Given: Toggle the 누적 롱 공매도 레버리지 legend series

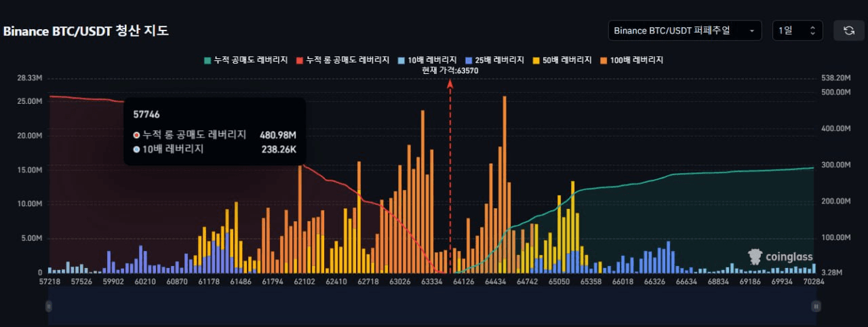Looking at the screenshot, I should point(342,60).
